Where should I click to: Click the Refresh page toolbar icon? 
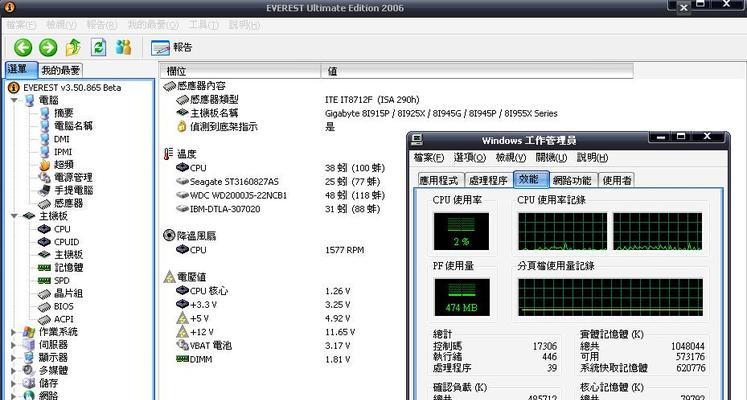point(98,47)
